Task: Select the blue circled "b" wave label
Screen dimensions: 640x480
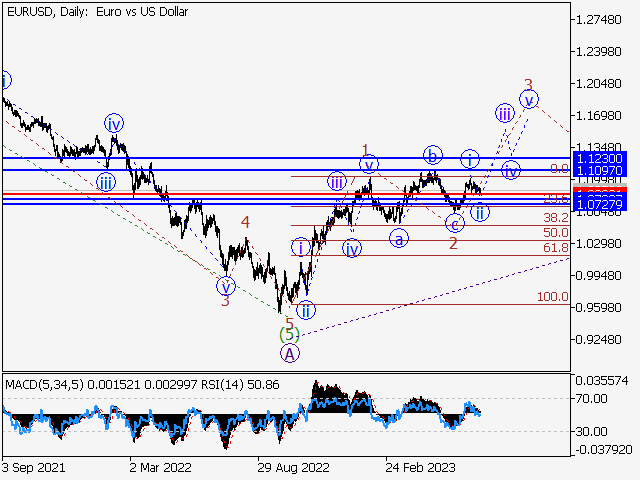Action: (x=433, y=155)
